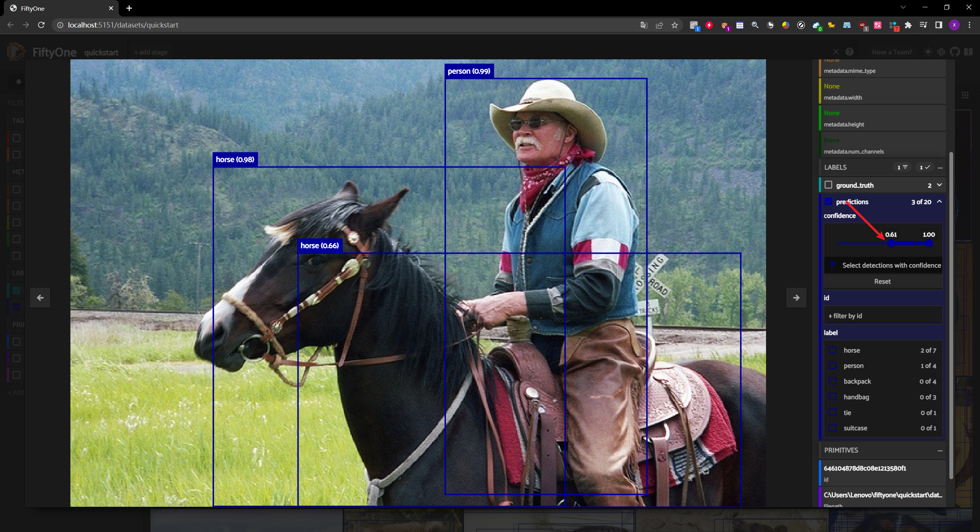The image size is (980, 532).
Task: Click filter by id input field
Action: pos(882,315)
